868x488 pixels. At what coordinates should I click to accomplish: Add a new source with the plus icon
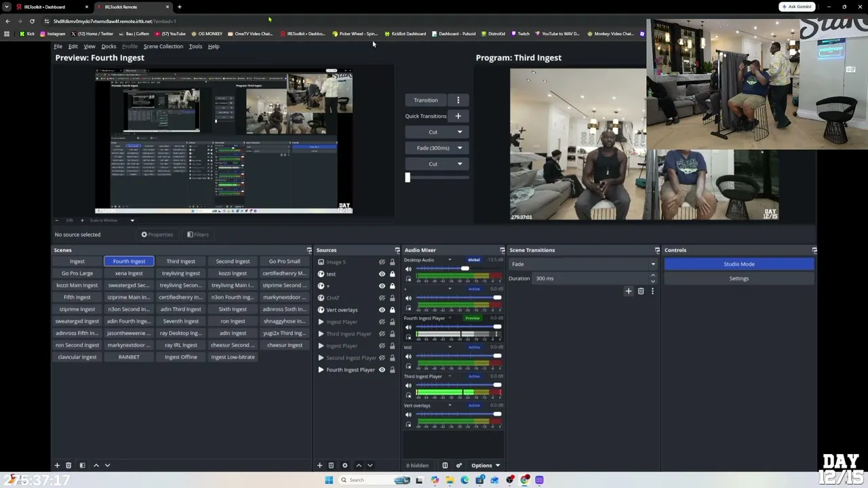pos(319,466)
